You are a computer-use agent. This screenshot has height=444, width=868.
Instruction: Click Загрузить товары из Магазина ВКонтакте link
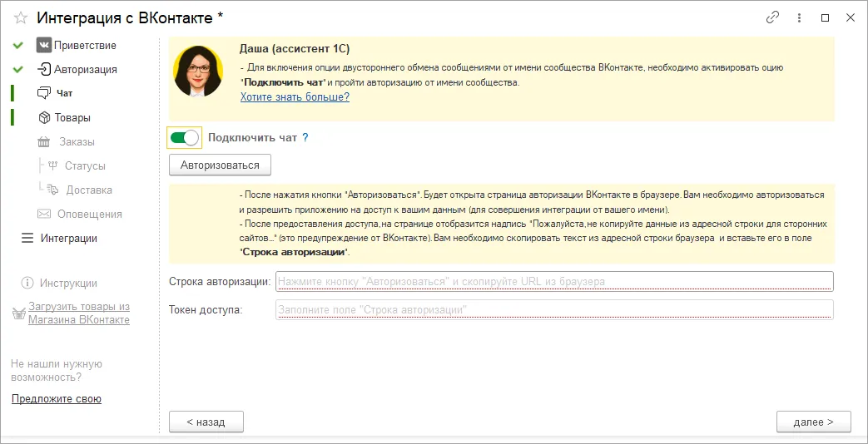coord(79,313)
